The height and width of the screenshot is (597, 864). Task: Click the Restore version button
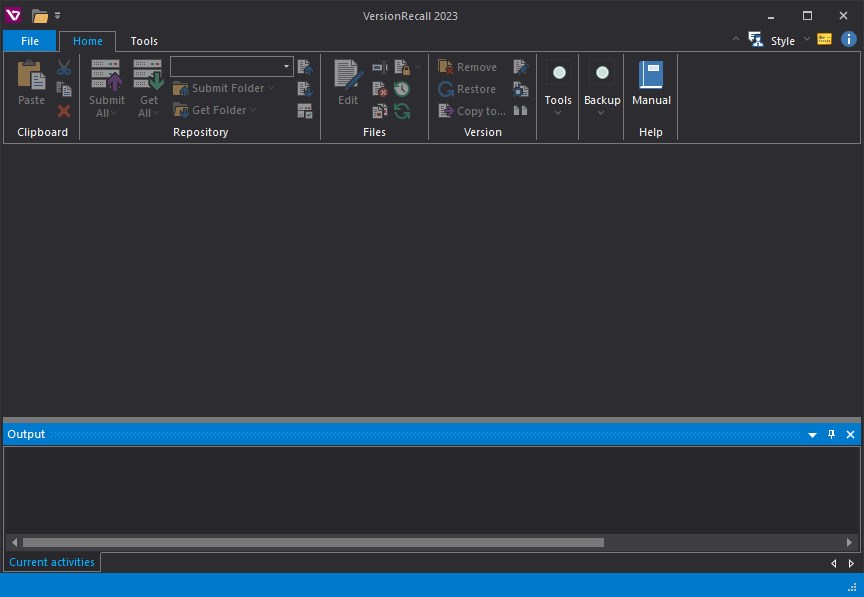tap(468, 89)
